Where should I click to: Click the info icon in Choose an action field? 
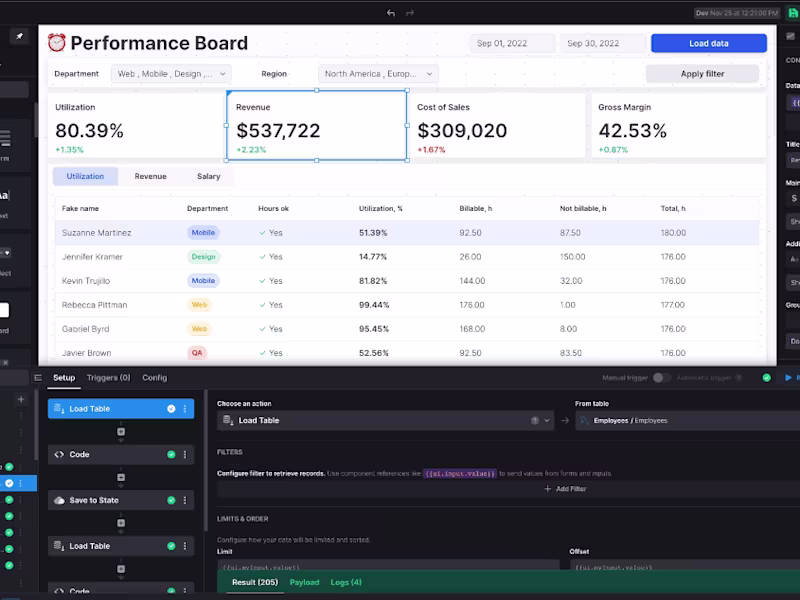[x=535, y=420]
